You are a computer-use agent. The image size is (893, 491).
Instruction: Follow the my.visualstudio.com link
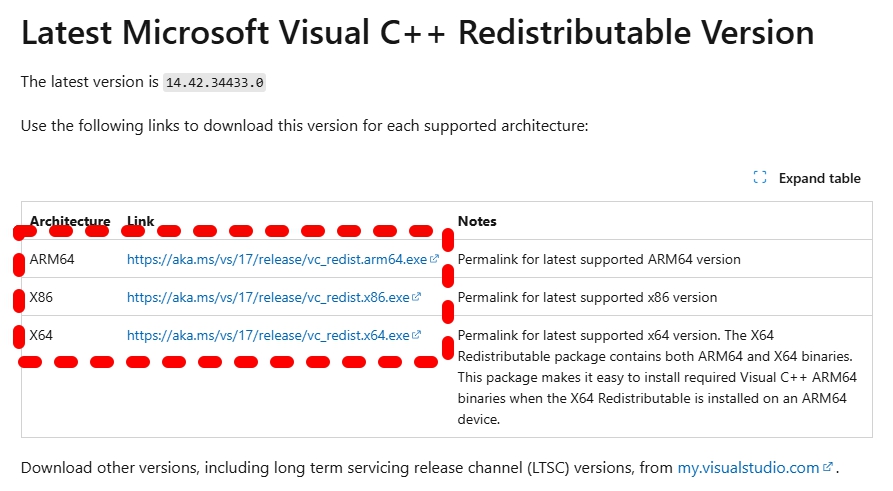coord(749,467)
